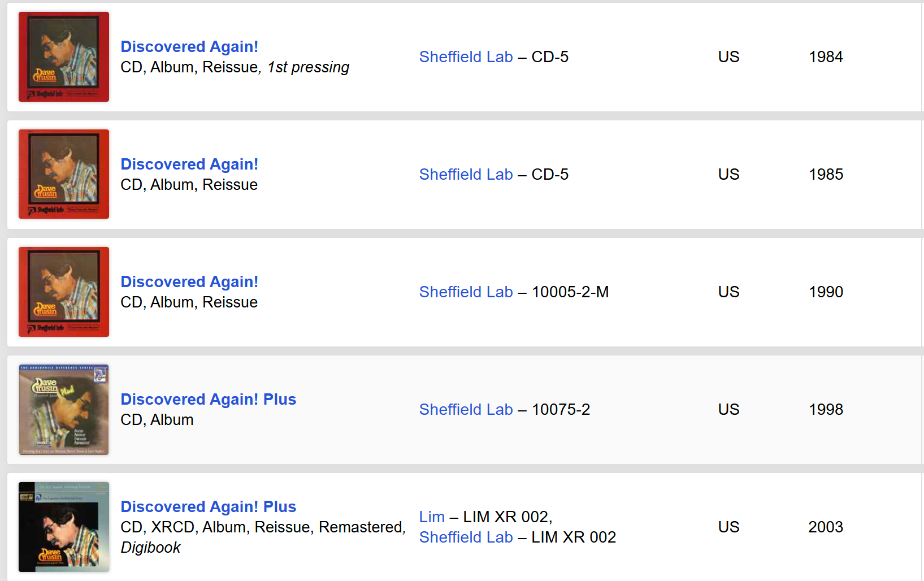Open the Lim label link
This screenshot has height=581, width=924.
432,517
